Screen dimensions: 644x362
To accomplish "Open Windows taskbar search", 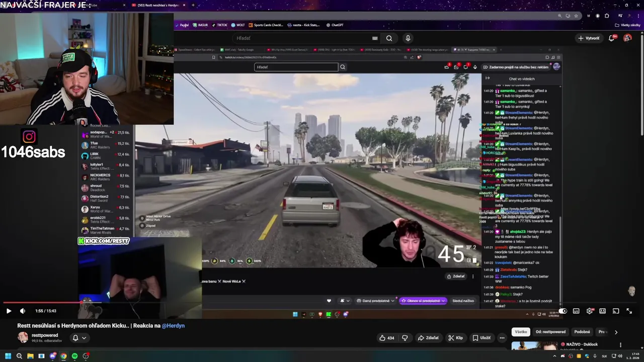I will (19, 356).
